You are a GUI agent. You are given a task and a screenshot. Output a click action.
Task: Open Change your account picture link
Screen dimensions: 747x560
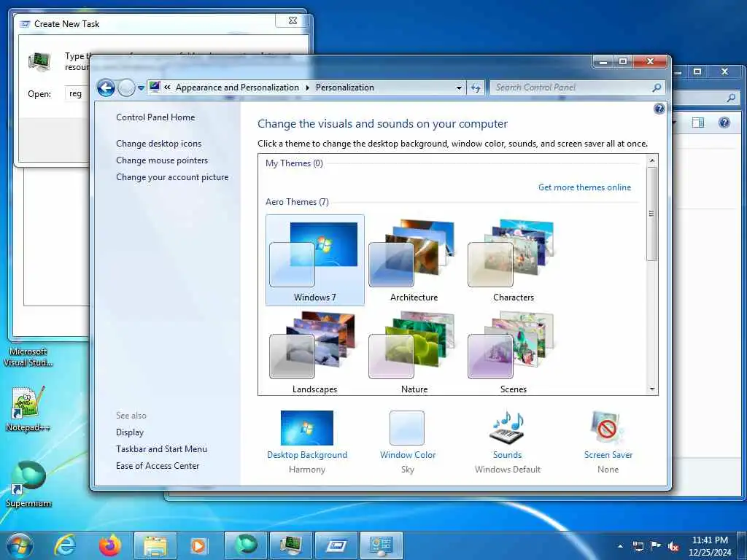click(172, 177)
